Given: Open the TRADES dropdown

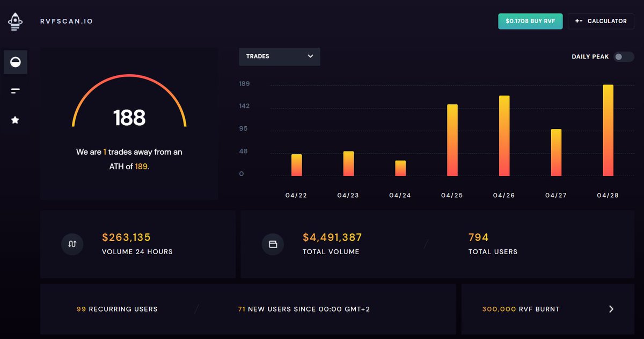Looking at the screenshot, I should coord(279,56).
